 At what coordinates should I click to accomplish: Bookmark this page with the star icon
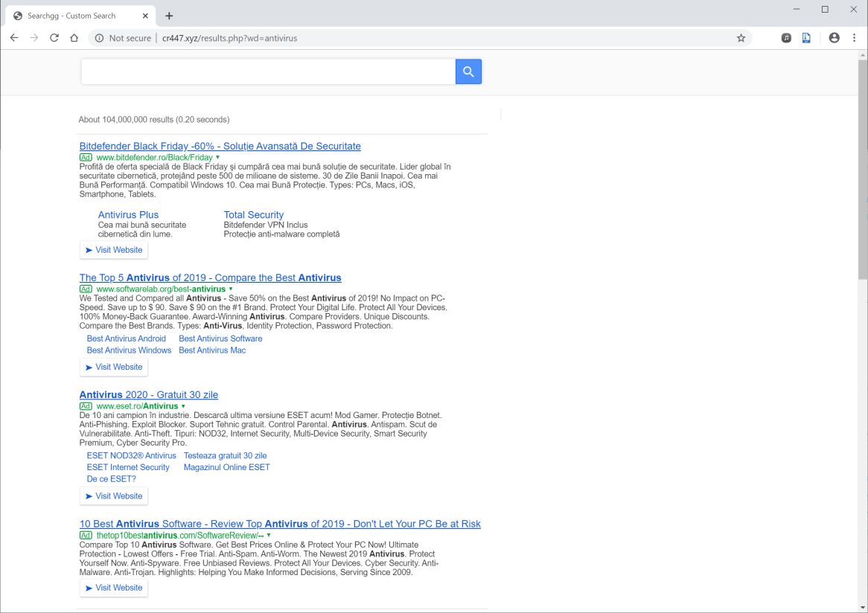click(741, 38)
